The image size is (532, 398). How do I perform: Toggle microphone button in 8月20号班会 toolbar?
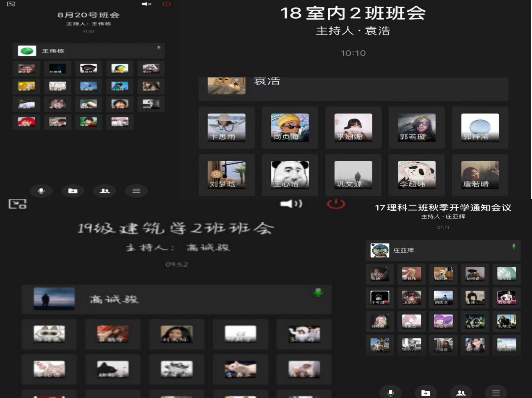(x=41, y=191)
